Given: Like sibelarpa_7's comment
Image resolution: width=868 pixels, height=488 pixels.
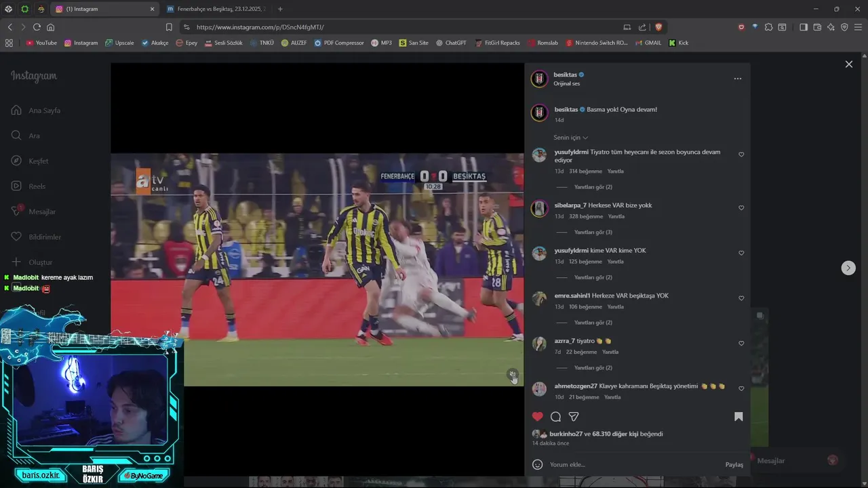Looking at the screenshot, I should (741, 208).
